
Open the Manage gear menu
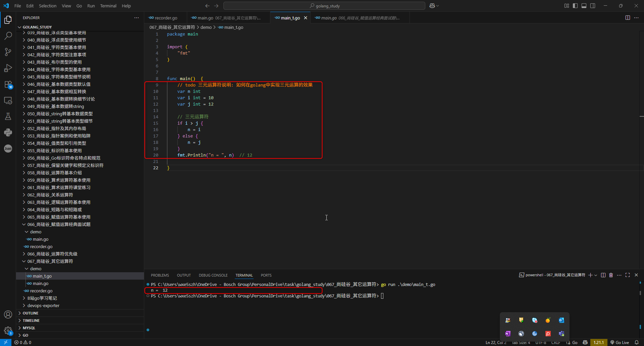8,331
